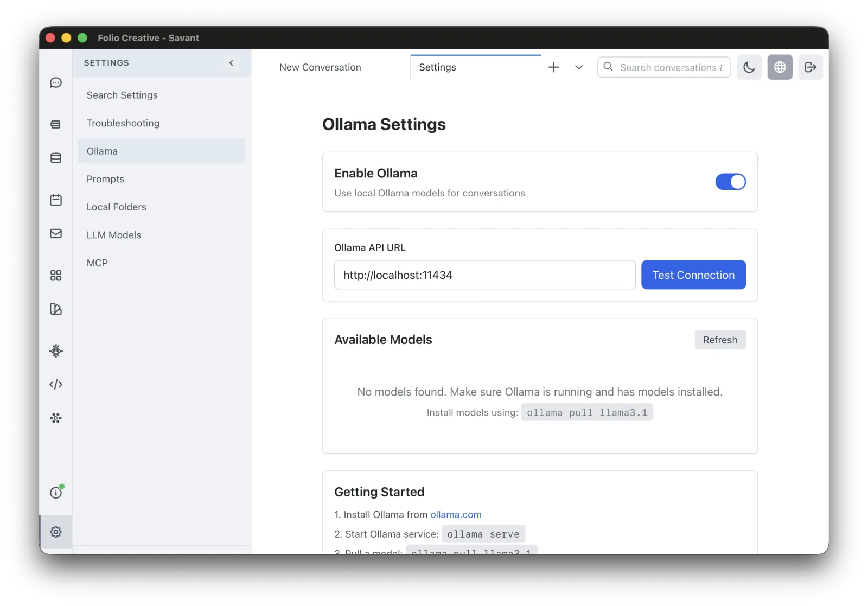Open Troubleshooting settings section

(x=162, y=123)
